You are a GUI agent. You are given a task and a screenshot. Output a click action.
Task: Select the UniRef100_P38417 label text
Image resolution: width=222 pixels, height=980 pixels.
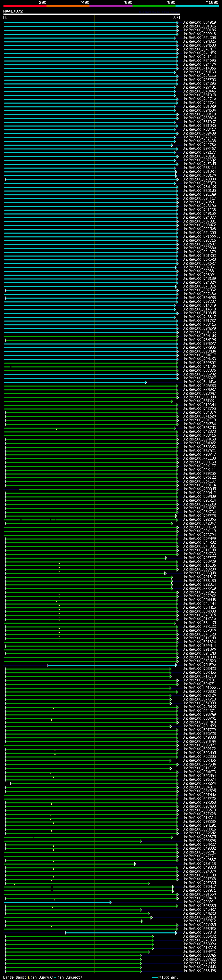[x=199, y=129]
